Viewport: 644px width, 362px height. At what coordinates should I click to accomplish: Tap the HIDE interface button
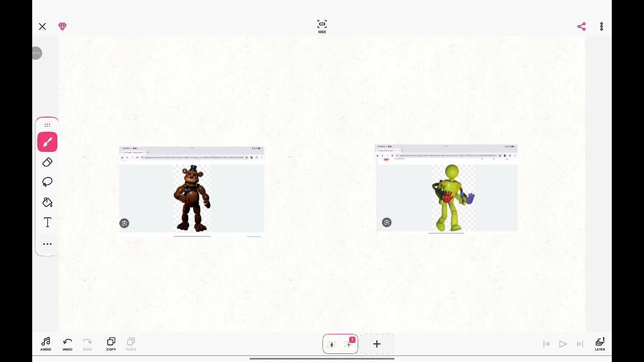pyautogui.click(x=322, y=27)
